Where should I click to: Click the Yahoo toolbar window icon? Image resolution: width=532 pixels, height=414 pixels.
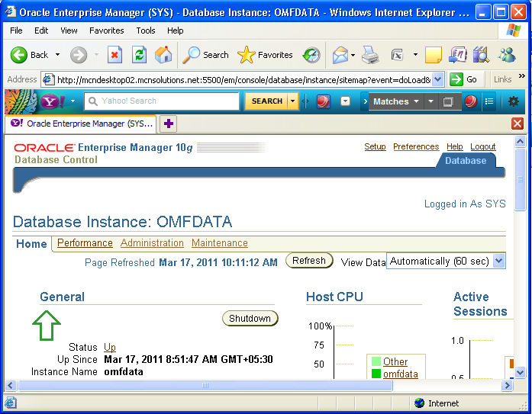pos(448,101)
